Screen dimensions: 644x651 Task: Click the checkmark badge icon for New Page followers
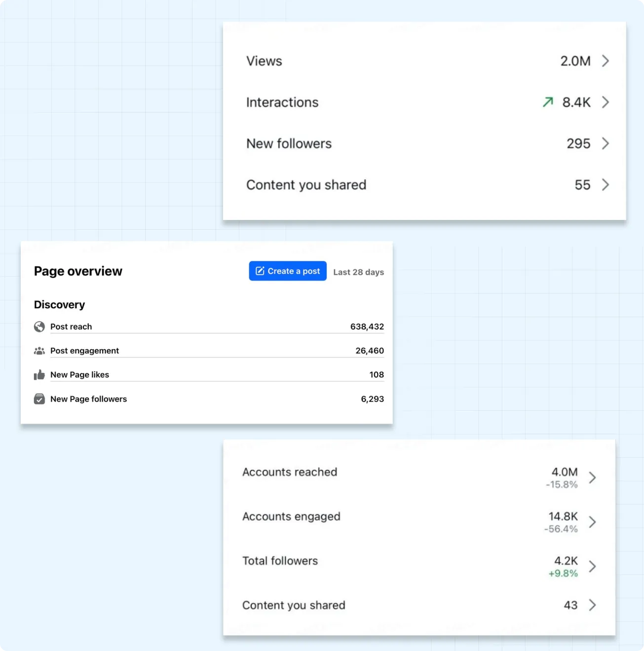point(39,399)
